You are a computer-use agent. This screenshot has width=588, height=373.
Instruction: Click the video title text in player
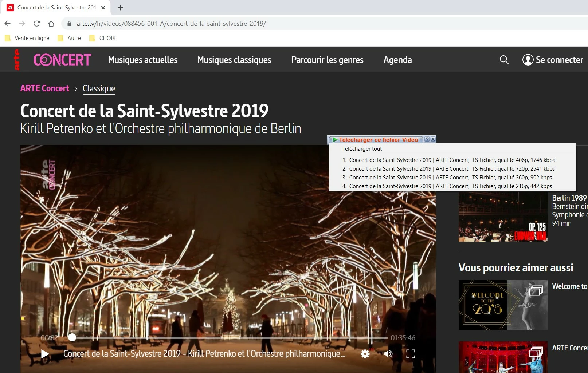pyautogui.click(x=204, y=354)
